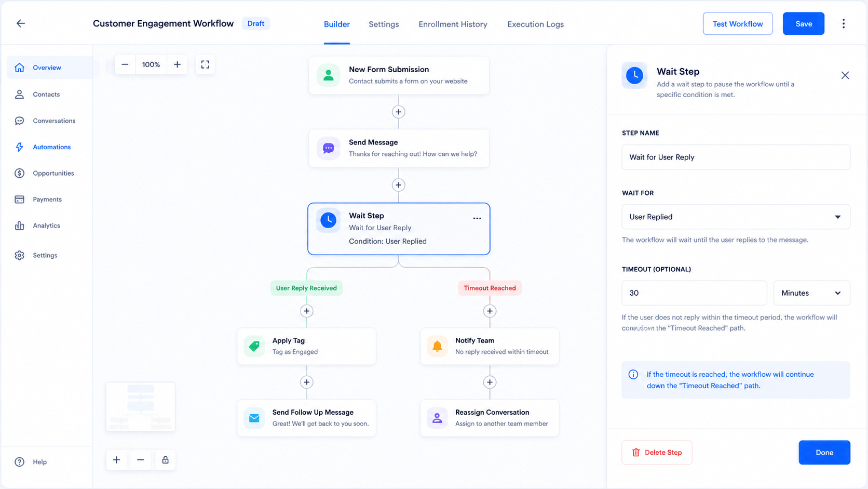
Task: Select the Send Follow Up Message node
Action: (x=307, y=418)
